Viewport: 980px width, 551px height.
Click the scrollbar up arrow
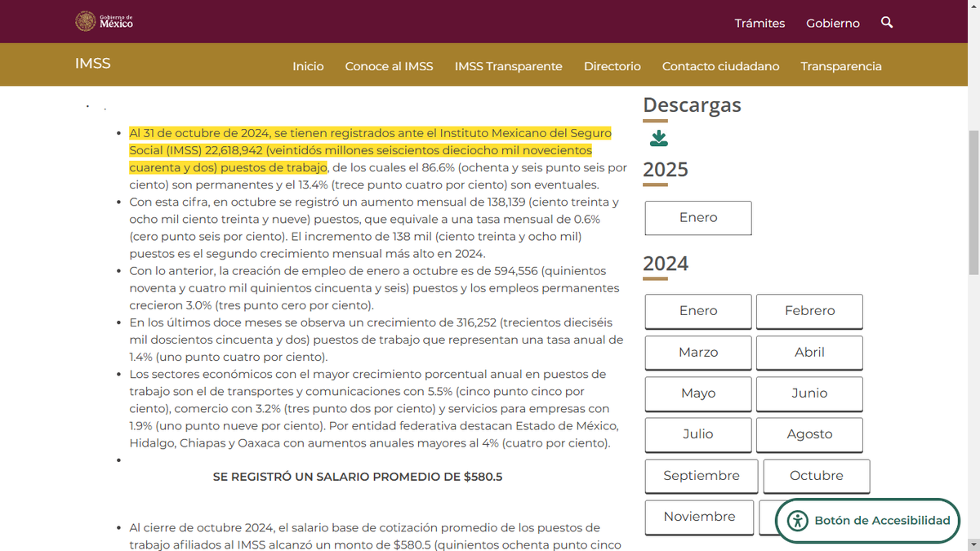973,7
